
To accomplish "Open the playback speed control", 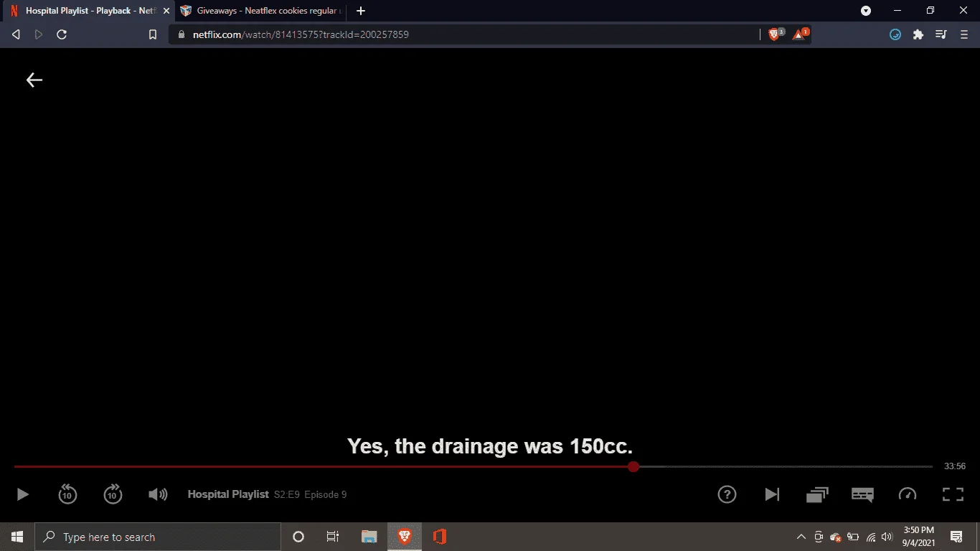I will coord(908,494).
